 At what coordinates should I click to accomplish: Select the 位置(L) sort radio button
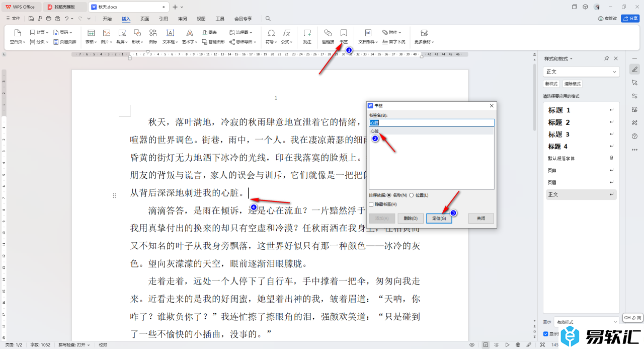(412, 195)
